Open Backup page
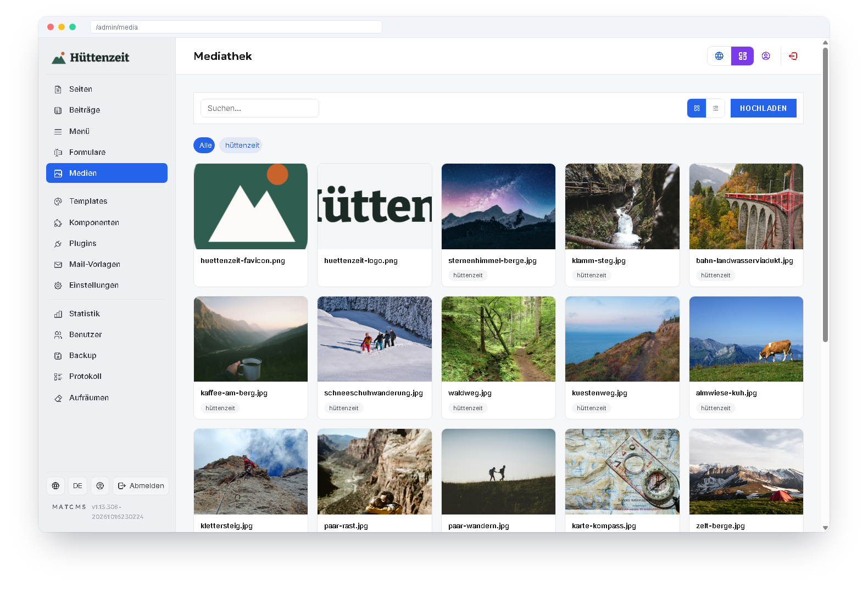This screenshot has width=868, height=604. (107, 355)
